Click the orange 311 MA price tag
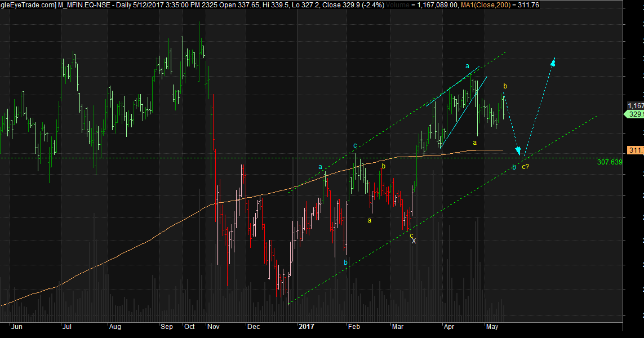Image resolution: width=644 pixels, height=338 pixels. (635, 150)
